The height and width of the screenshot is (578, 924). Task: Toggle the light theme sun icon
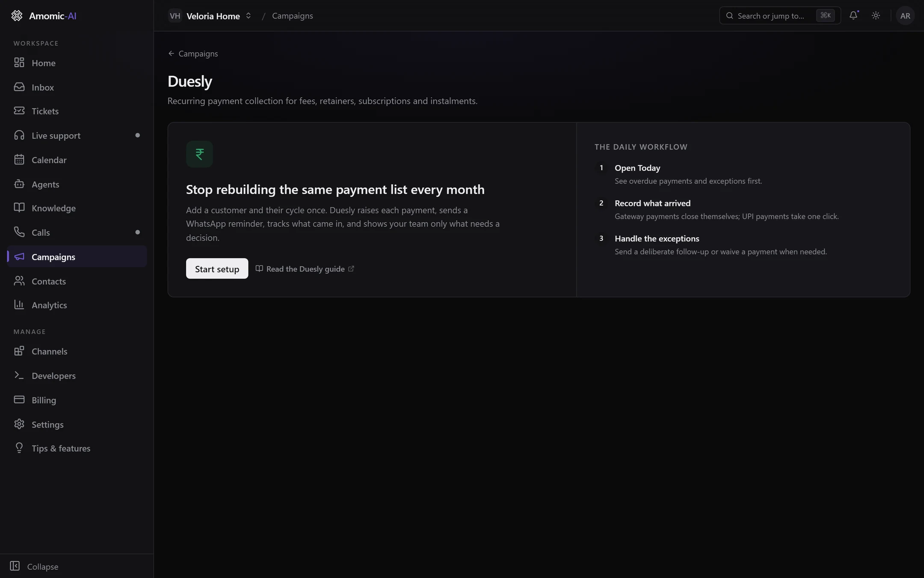pos(876,15)
